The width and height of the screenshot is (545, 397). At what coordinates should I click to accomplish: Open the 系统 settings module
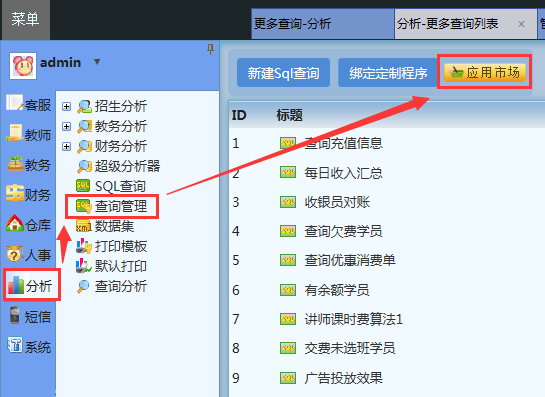(x=29, y=346)
